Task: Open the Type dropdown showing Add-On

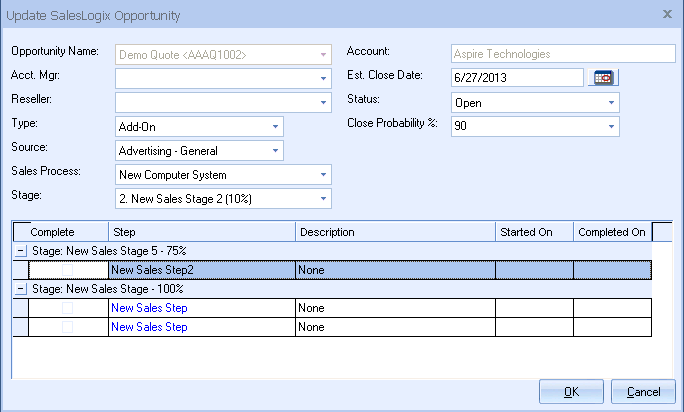Action: tap(275, 127)
